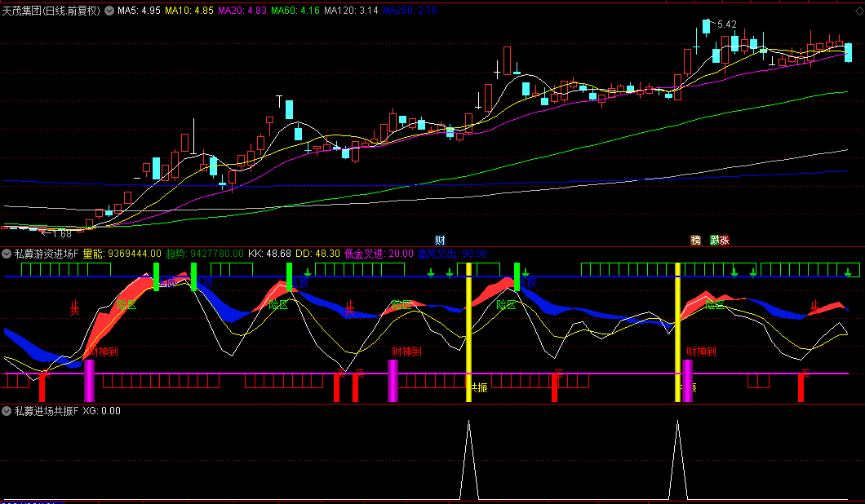This screenshot has height=504, width=865.
Task: Select the MA5 moving average label
Action: point(138,11)
